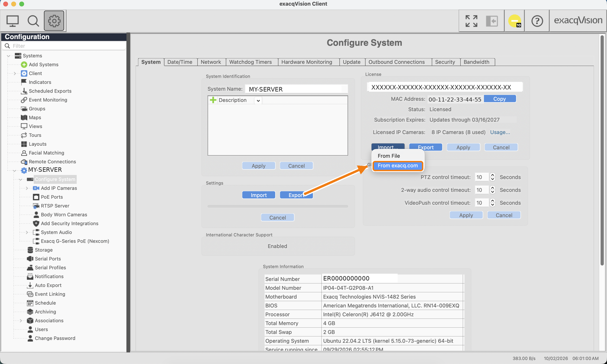Screen dimensions: 607x364
Task: Click the System Name input field
Action: [296, 89]
